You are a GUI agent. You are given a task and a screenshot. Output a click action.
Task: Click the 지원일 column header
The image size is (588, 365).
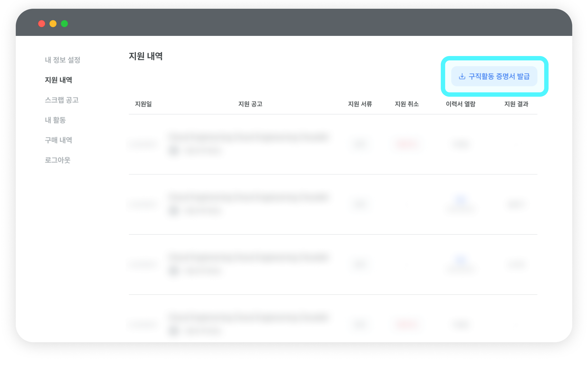click(143, 104)
